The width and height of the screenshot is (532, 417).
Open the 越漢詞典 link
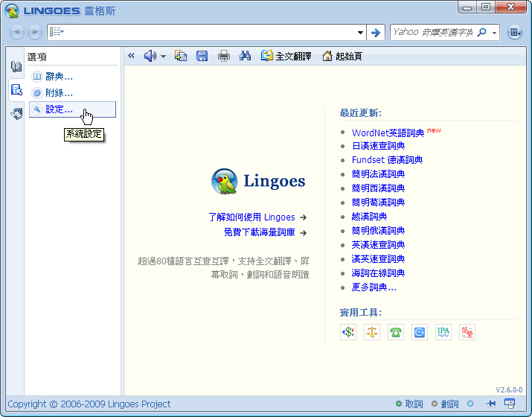point(369,217)
